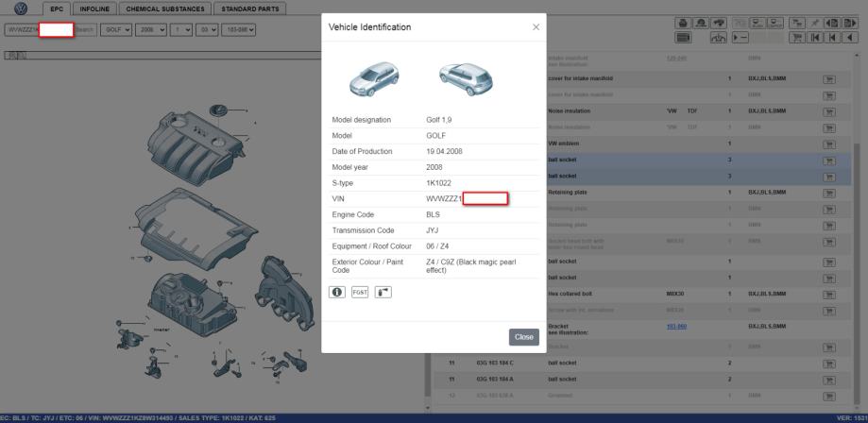Click the pin toolbar icon
The image size is (868, 423).
[815, 23]
